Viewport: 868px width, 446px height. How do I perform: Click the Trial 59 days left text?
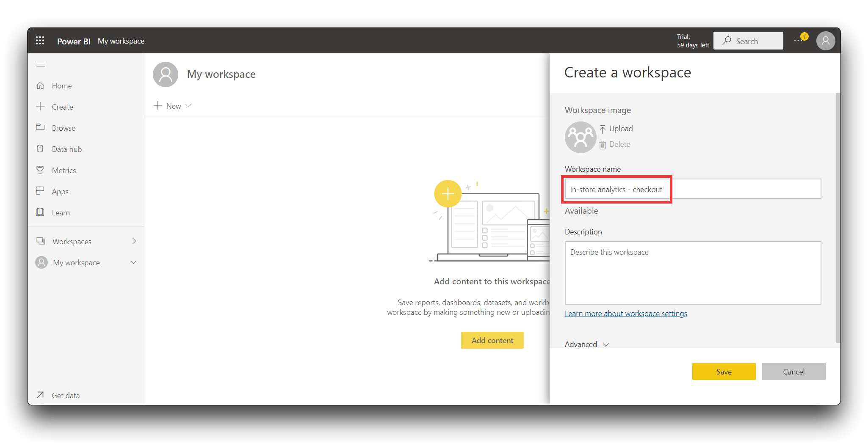click(693, 41)
